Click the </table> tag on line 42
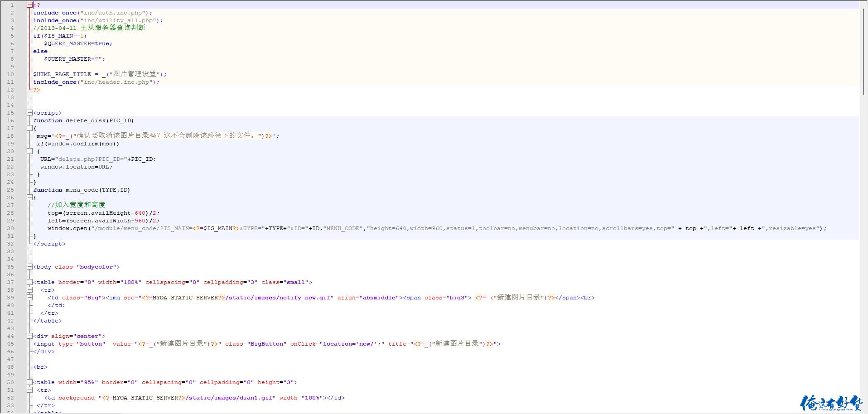The height and width of the screenshot is (414, 868). tap(48, 321)
